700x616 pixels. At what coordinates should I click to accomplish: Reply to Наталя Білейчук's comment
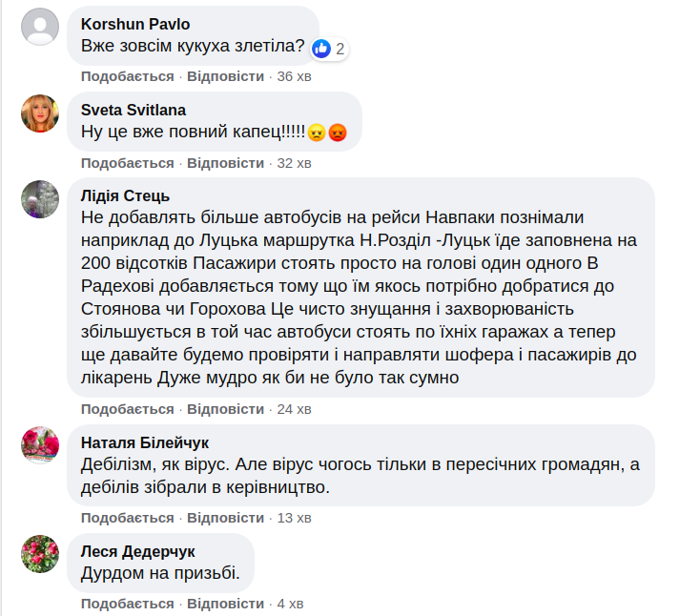click(225, 518)
